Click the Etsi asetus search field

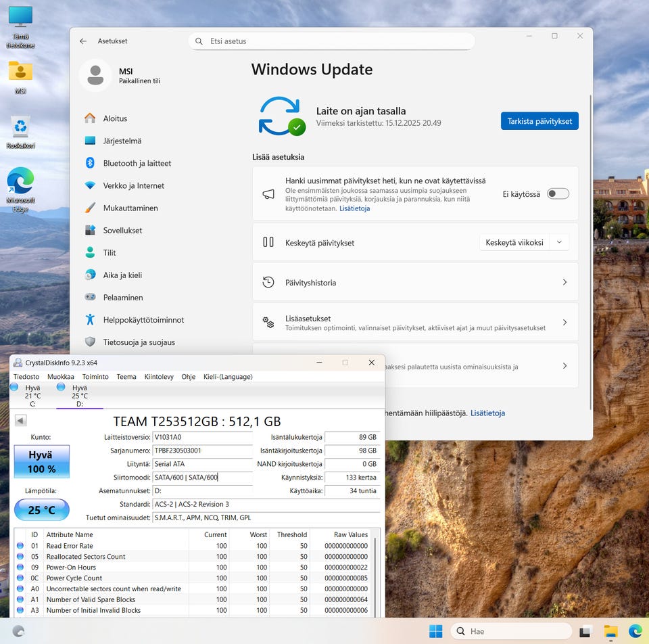click(331, 41)
